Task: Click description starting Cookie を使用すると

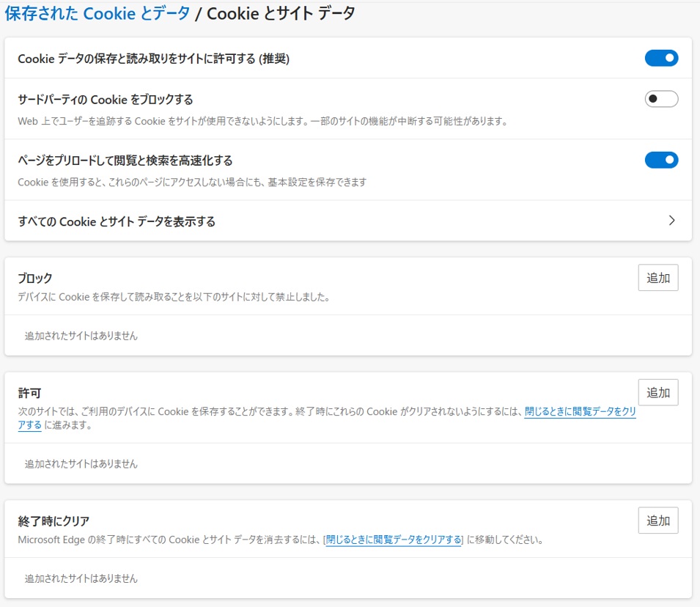Action: (x=192, y=183)
